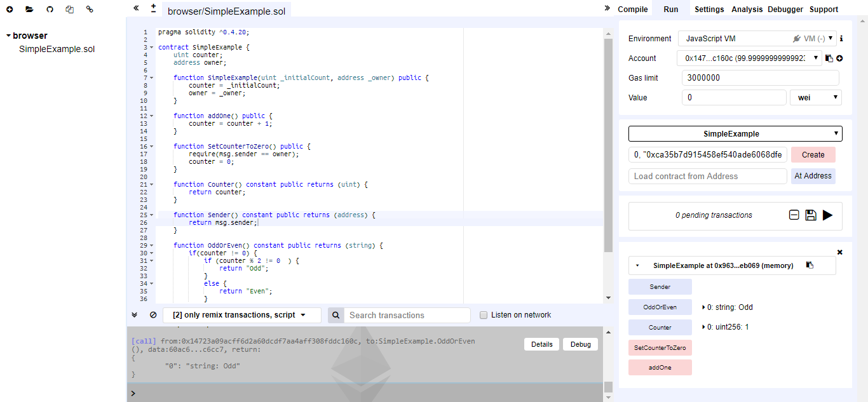Remove deployed instance with x icon
This screenshot has width=868, height=402.
tap(839, 252)
